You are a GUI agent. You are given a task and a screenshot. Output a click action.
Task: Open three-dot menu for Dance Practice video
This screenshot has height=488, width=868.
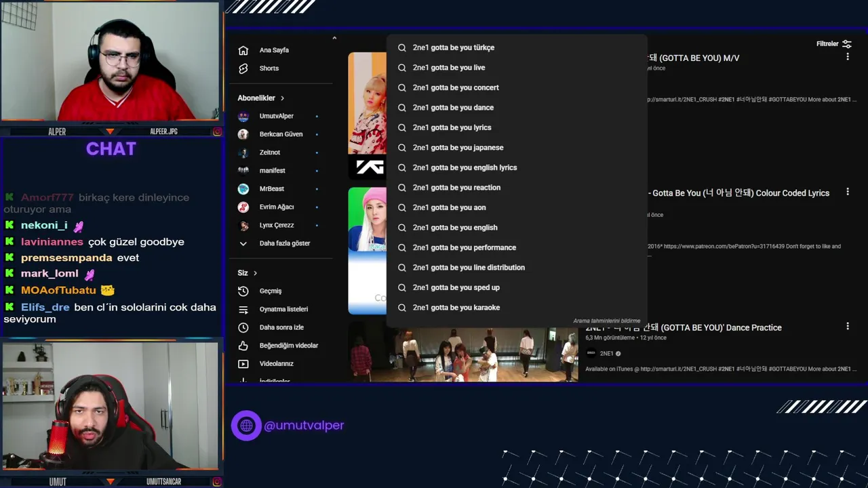point(847,326)
